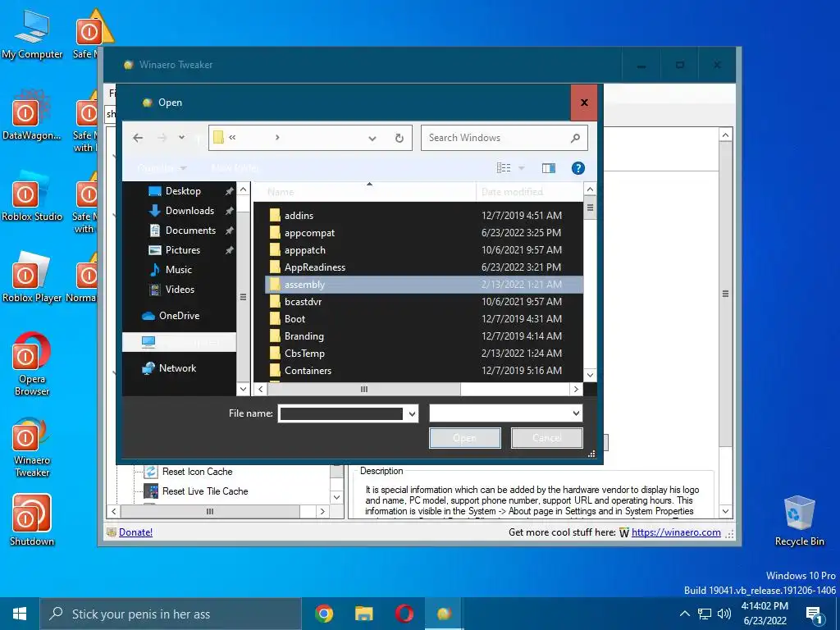
Task: Open view options dropdown arrow
Action: coord(521,168)
